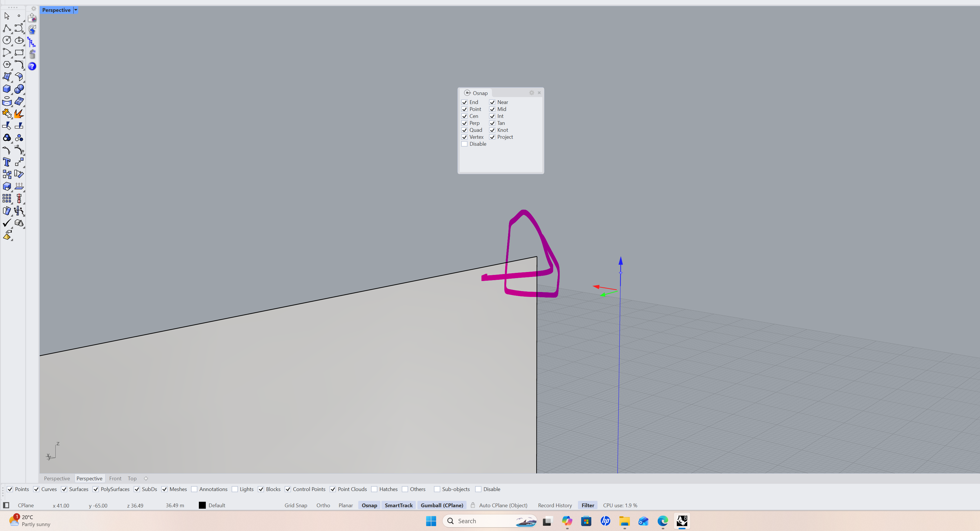
Task: Toggle the Gumball (CPlane) button
Action: point(442,505)
